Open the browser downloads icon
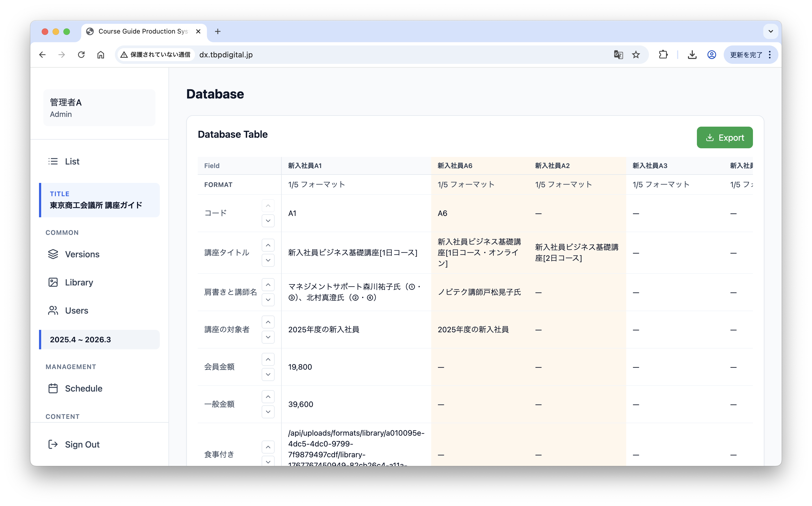Viewport: 812px width, 506px height. [x=692, y=55]
